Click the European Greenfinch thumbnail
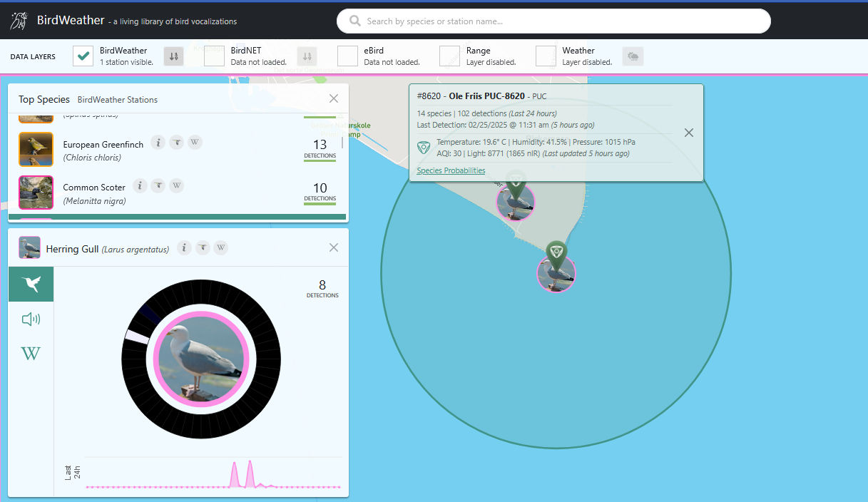 point(36,149)
